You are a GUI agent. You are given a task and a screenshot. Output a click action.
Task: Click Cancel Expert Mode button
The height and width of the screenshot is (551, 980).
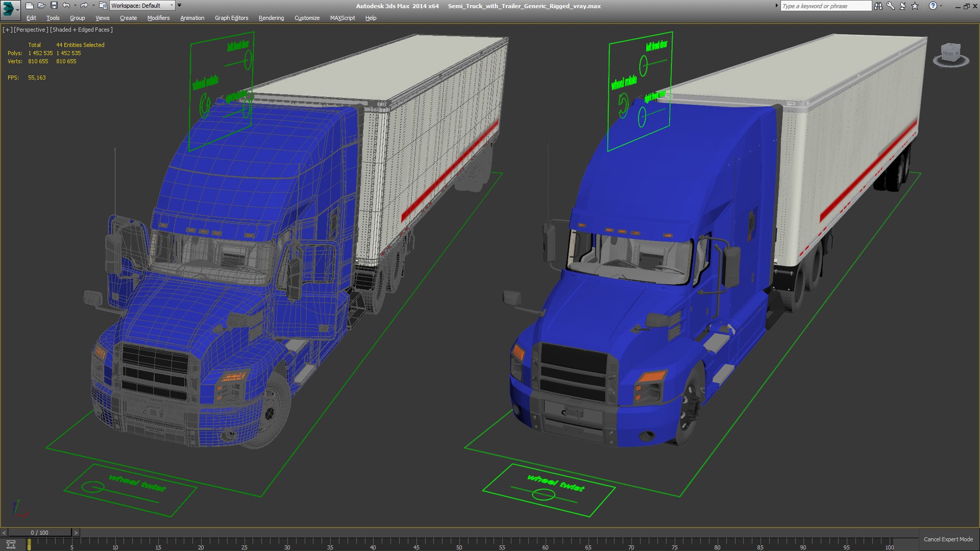948,539
